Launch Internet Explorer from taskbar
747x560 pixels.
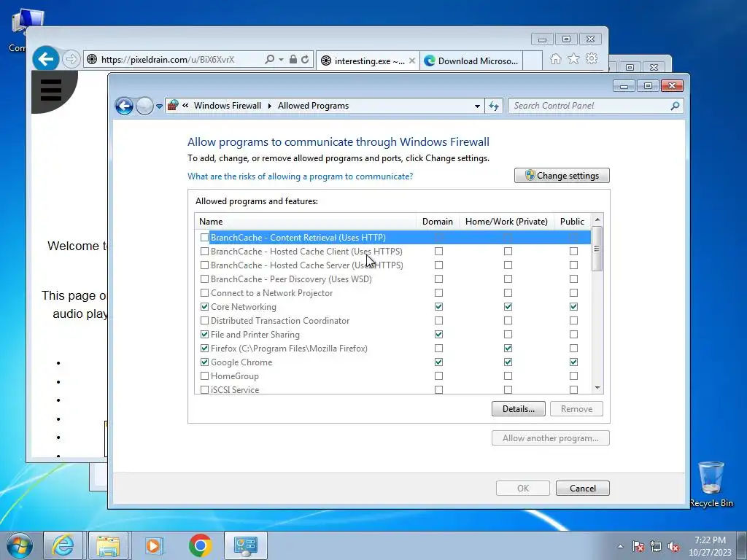[x=63, y=545]
